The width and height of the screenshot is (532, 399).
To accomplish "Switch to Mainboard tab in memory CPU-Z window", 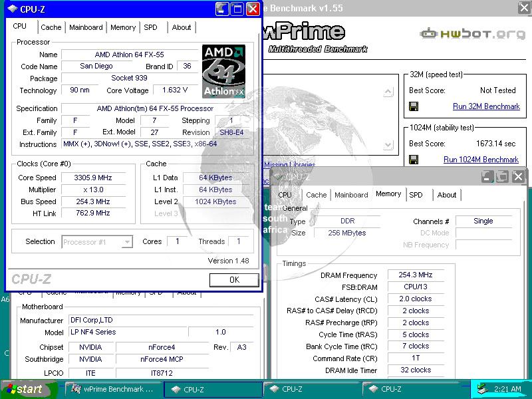I will click(x=351, y=195).
